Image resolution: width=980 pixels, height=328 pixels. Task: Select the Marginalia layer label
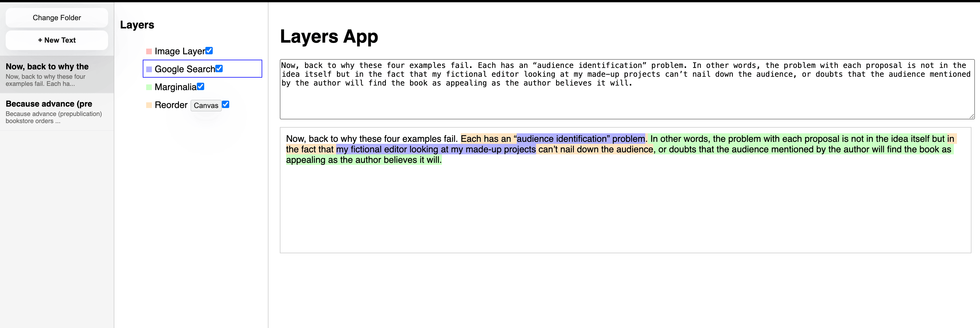click(175, 87)
